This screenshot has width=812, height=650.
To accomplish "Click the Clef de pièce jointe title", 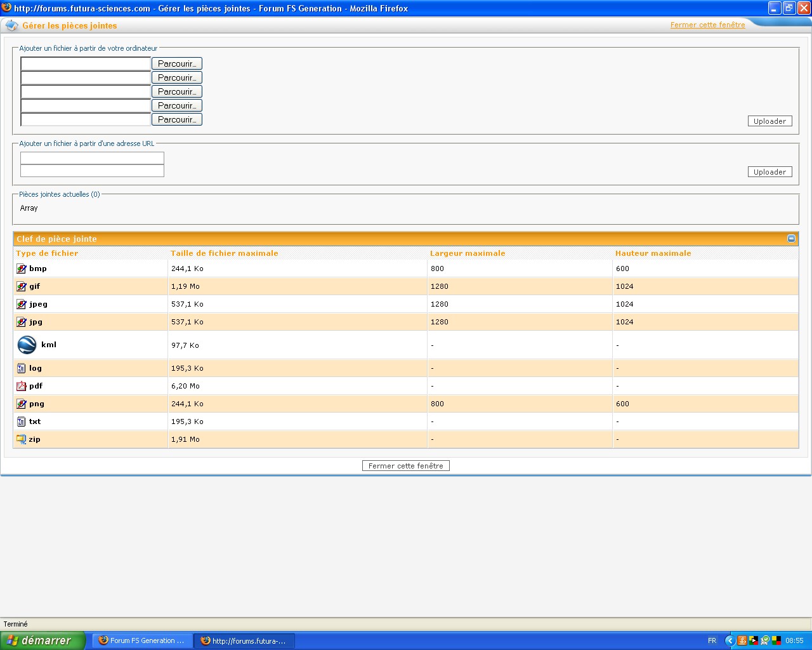I will point(56,239).
